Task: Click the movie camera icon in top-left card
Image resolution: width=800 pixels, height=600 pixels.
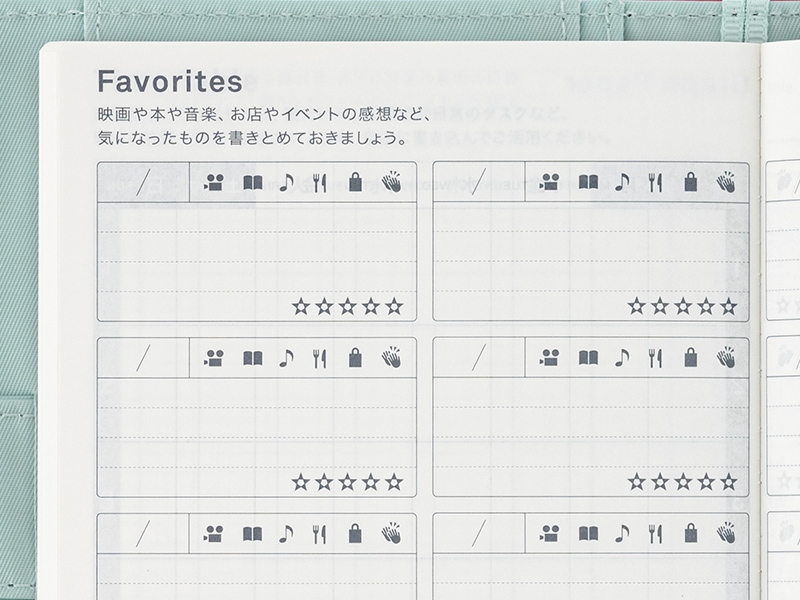Action: pyautogui.click(x=213, y=182)
